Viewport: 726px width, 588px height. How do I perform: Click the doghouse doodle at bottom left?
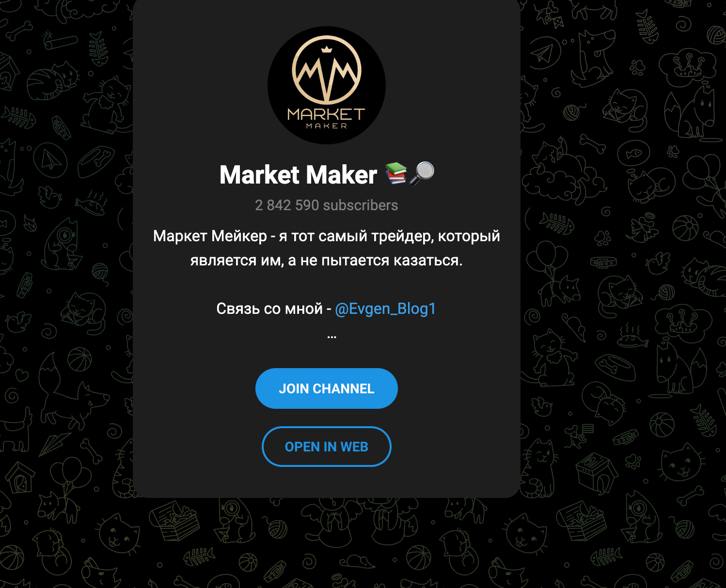19,478
